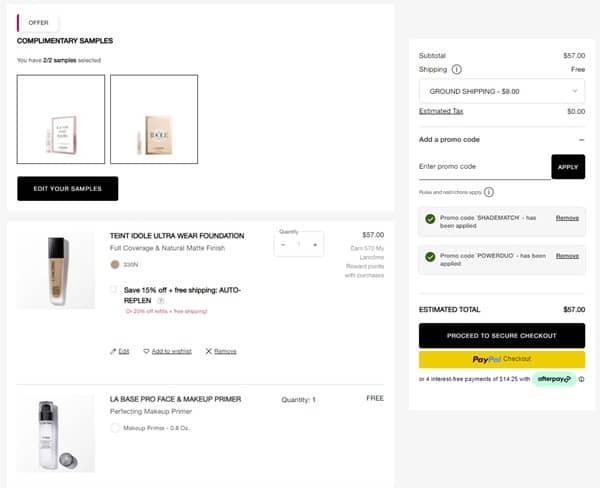Click the pencil Edit icon for foundation
This screenshot has width=600, height=488.
(x=113, y=351)
